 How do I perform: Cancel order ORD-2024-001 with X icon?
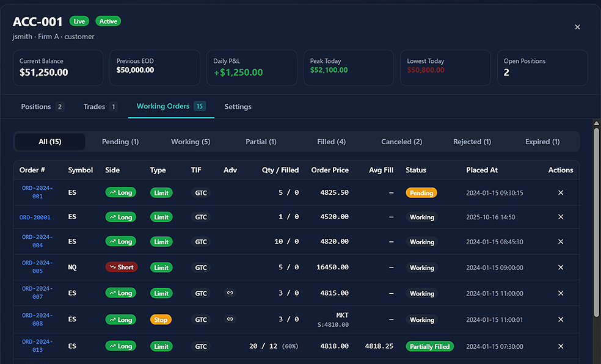(561, 192)
